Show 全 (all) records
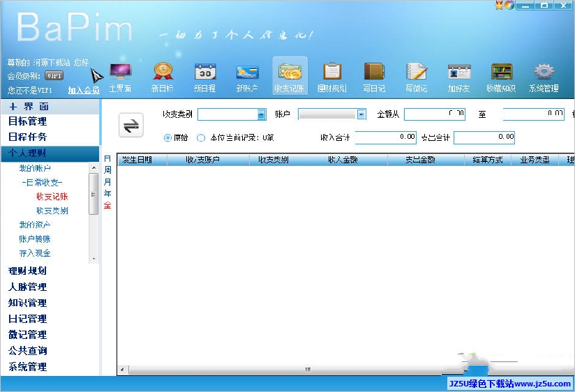Image resolution: width=575 pixels, height=392 pixels. 107,205
